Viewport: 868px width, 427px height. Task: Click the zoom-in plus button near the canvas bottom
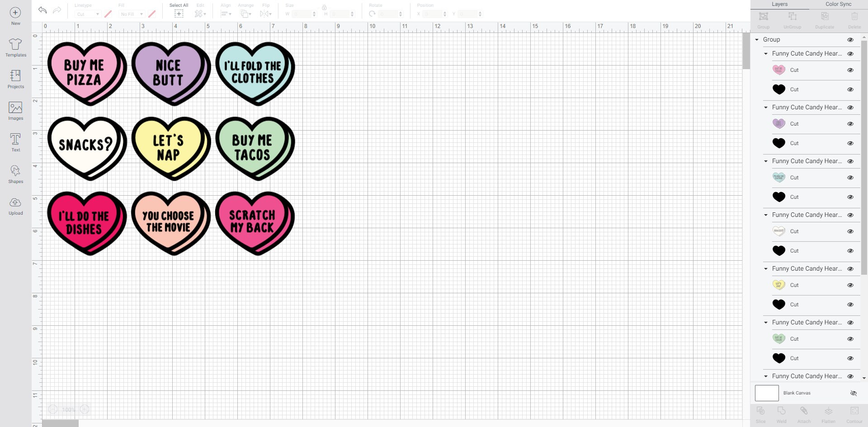point(85,409)
